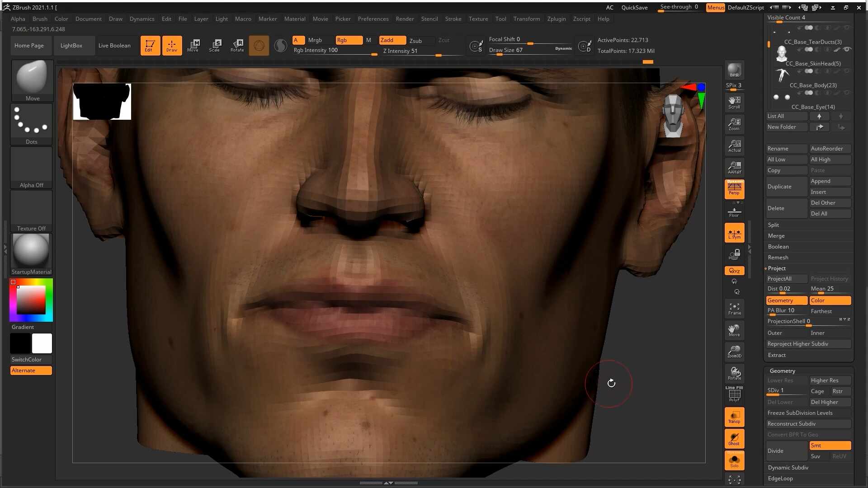Toggle Perspective view
868x488 pixels.
point(734,189)
